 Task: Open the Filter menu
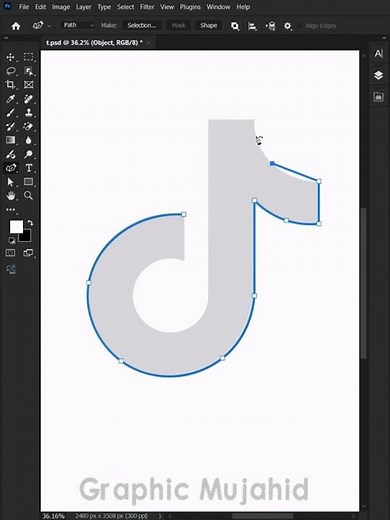[147, 7]
